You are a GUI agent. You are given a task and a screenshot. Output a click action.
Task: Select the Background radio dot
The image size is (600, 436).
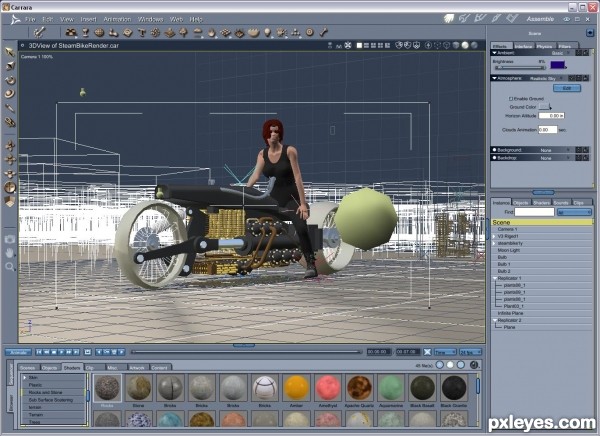(x=494, y=150)
